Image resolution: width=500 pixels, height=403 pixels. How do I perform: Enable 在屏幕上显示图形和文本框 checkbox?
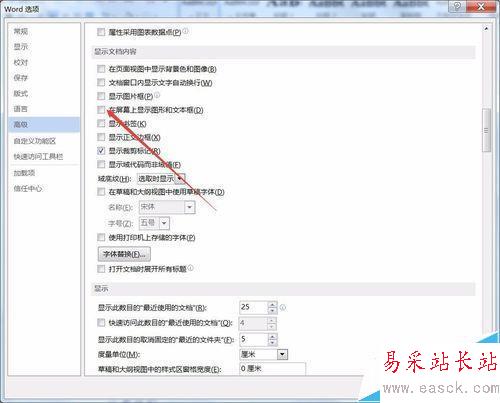point(101,110)
